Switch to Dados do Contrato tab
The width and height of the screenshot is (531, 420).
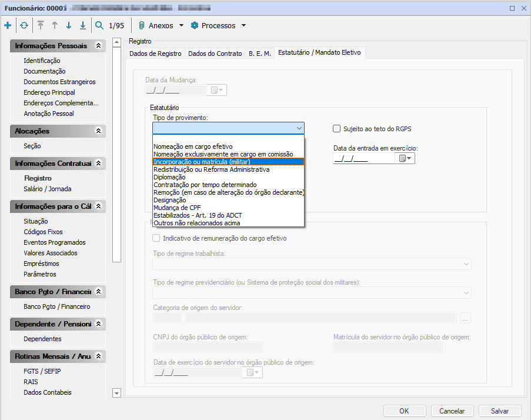click(x=215, y=54)
